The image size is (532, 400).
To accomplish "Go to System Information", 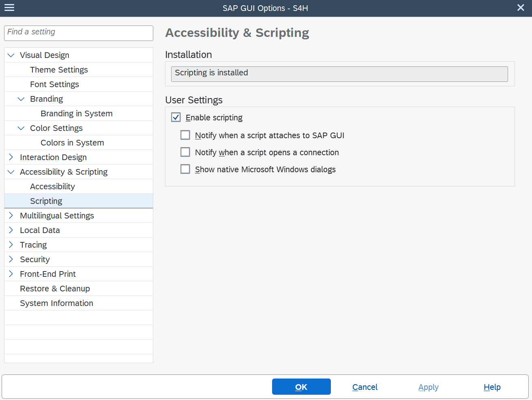I will click(x=56, y=303).
